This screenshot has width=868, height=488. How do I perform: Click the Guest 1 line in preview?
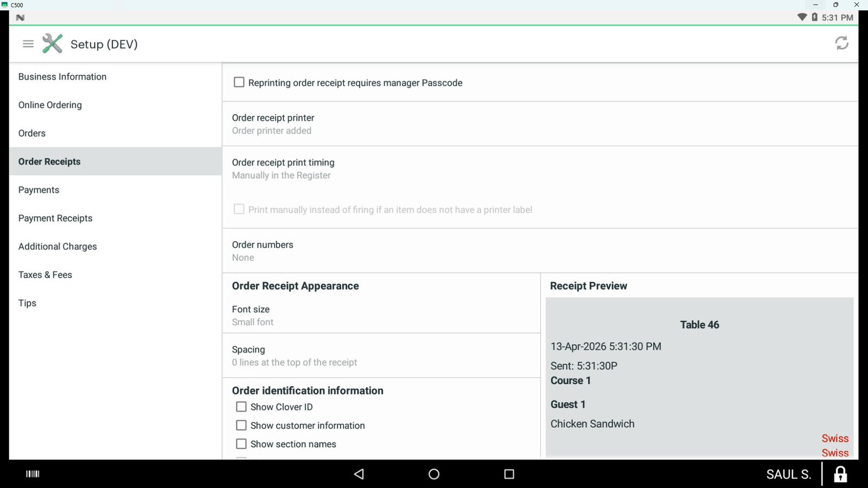[x=568, y=404]
